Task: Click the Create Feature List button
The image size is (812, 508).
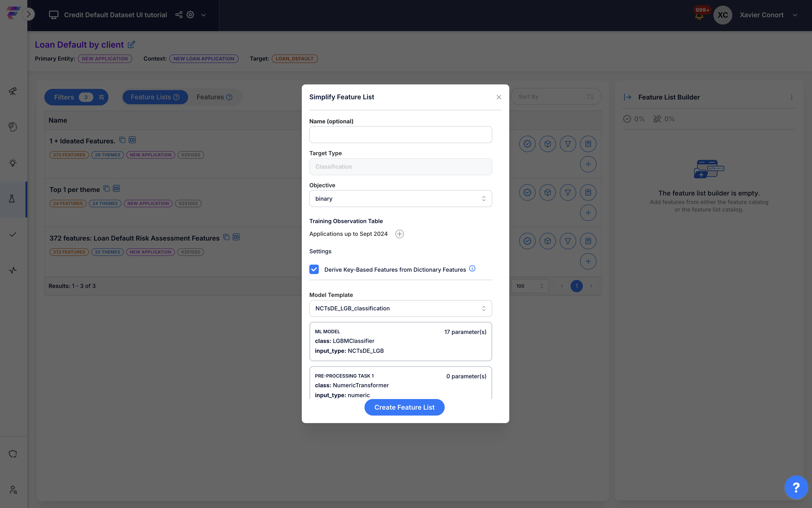Action: (404, 407)
